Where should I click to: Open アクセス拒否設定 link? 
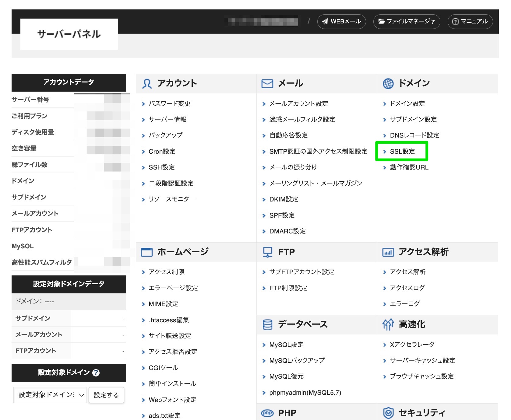tap(173, 352)
